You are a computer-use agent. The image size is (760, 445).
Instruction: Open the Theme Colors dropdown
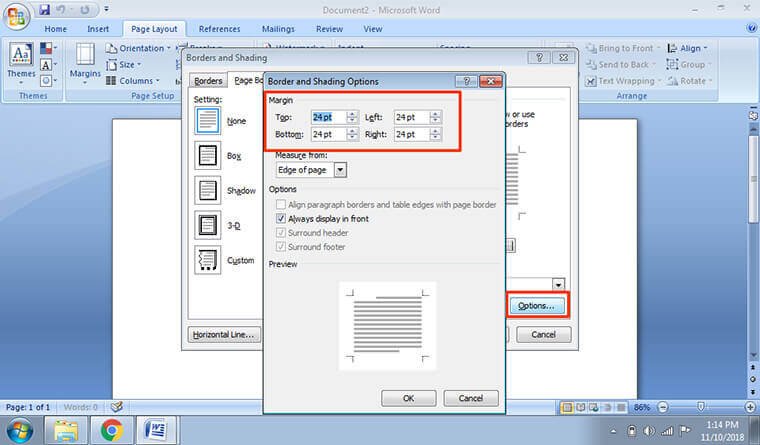(x=48, y=48)
